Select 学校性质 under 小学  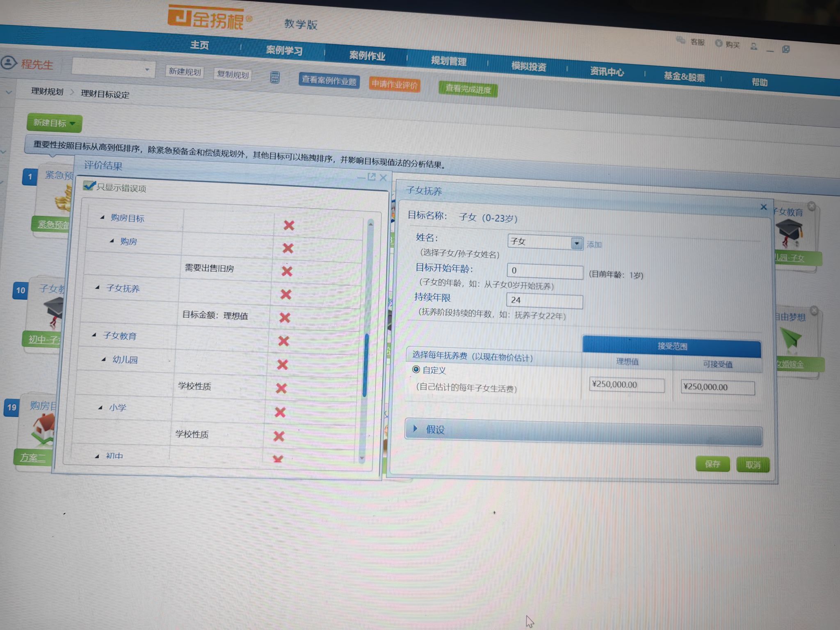tap(192, 434)
